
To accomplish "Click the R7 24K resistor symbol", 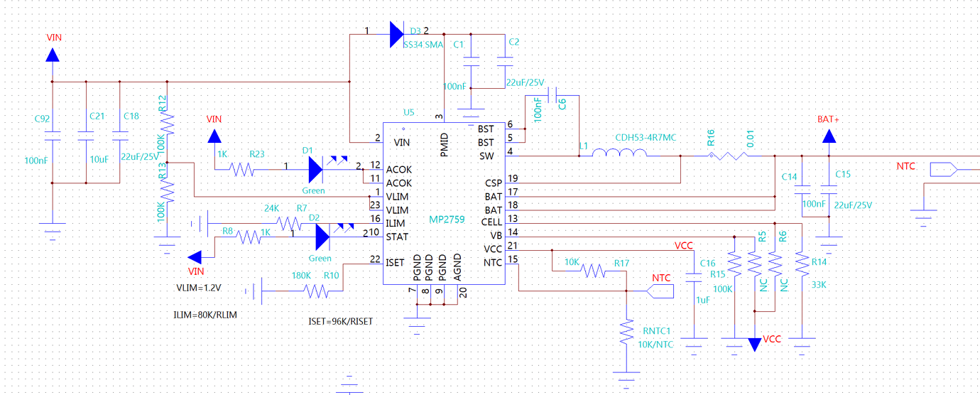I will point(288,223).
